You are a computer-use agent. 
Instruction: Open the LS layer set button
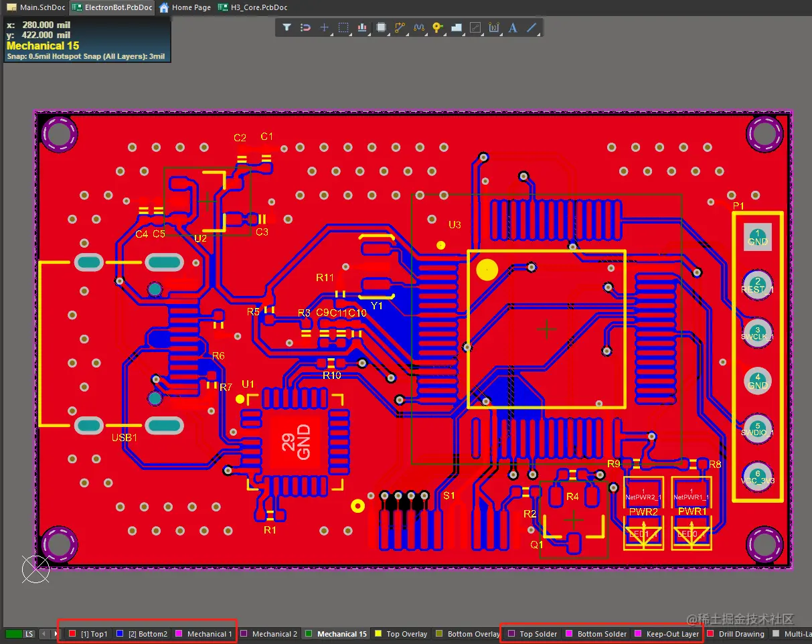tap(29, 633)
